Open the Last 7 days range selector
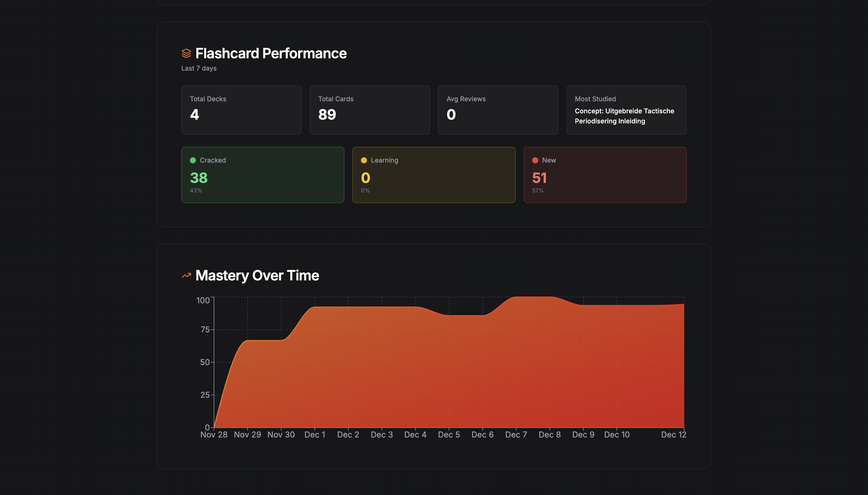The image size is (868, 495). click(199, 68)
